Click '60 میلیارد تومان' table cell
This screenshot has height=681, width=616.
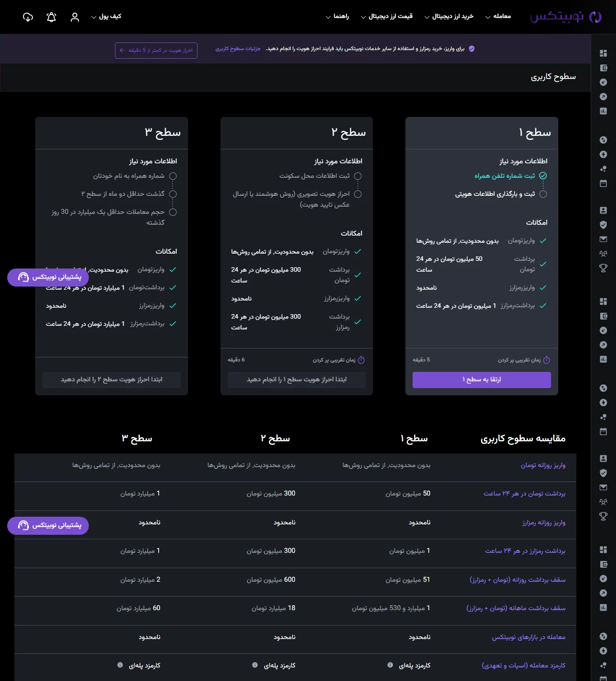138,608
